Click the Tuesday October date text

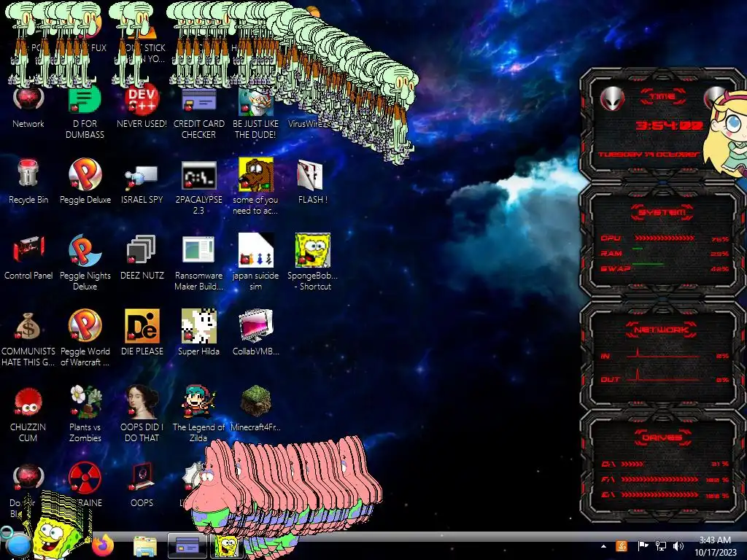click(x=649, y=155)
